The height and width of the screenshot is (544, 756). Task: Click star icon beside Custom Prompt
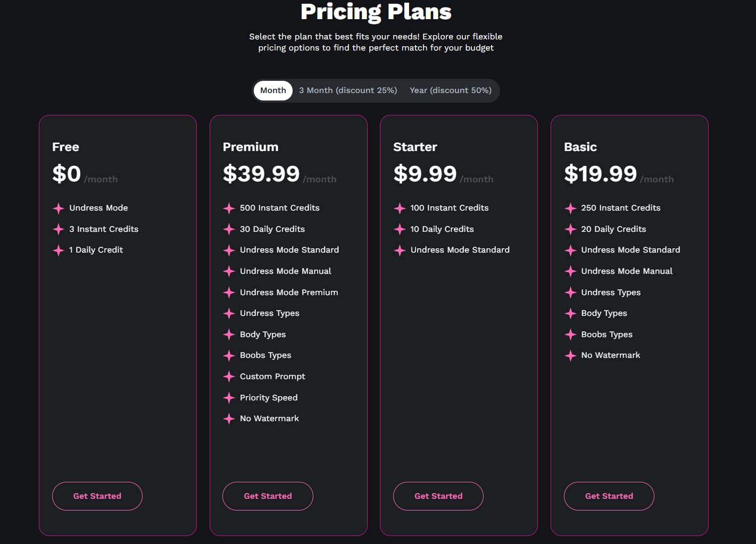click(229, 376)
